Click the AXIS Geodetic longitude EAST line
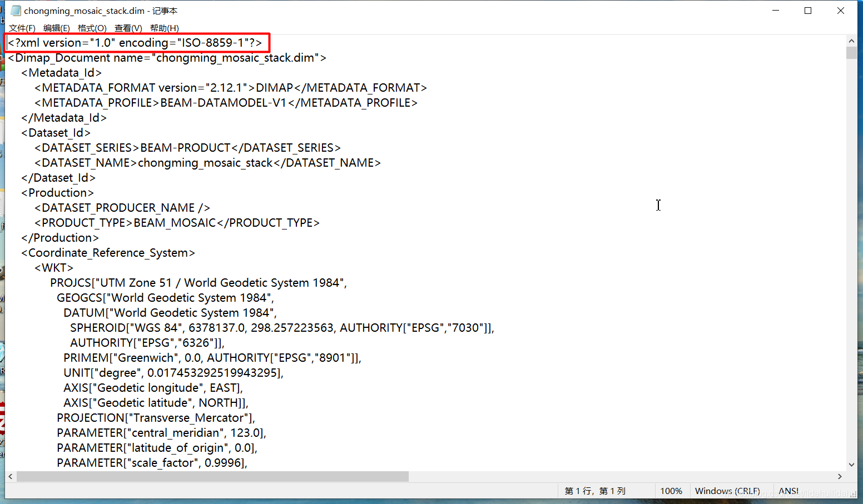Viewport: 863px width, 504px height. click(x=153, y=388)
